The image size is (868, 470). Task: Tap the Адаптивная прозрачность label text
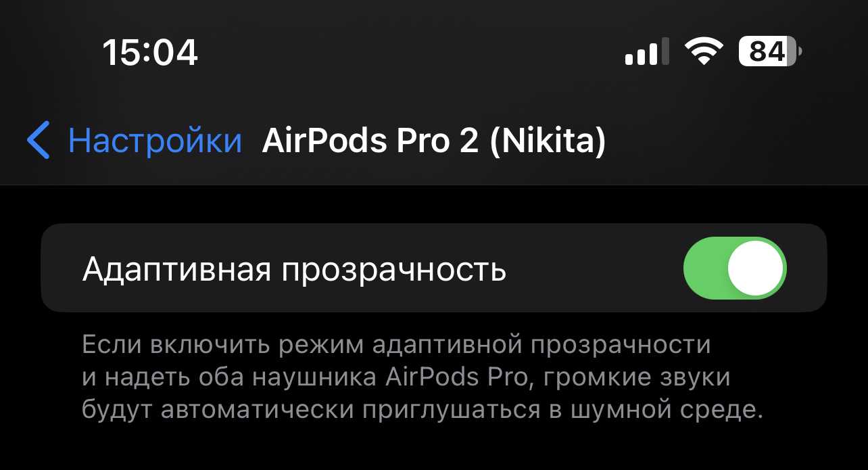point(294,269)
